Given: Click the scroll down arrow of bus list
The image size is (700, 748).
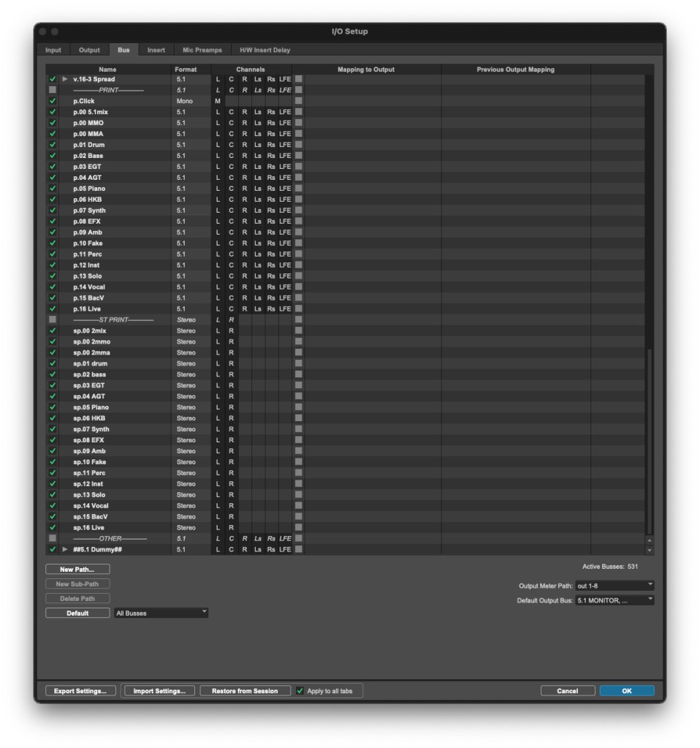Looking at the screenshot, I should [649, 550].
